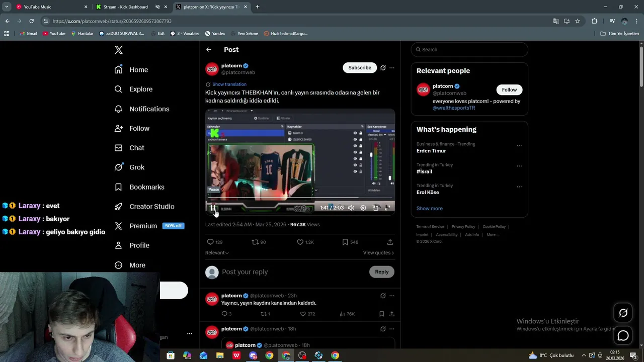Image resolution: width=644 pixels, height=362 pixels.
Task: Mute the video volume icon
Action: tap(351, 208)
